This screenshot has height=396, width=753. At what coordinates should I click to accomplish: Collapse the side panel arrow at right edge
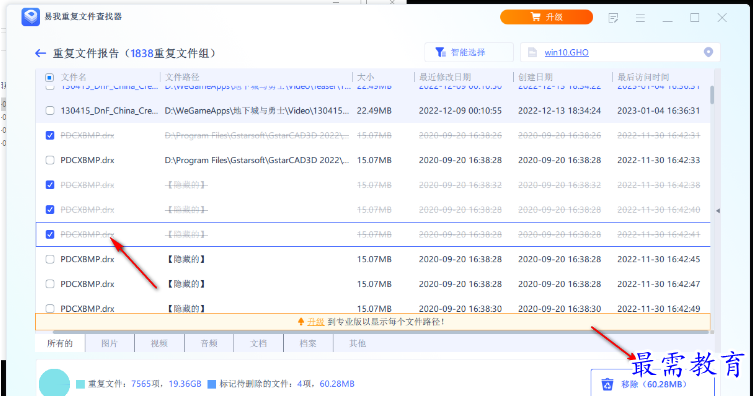(x=718, y=211)
